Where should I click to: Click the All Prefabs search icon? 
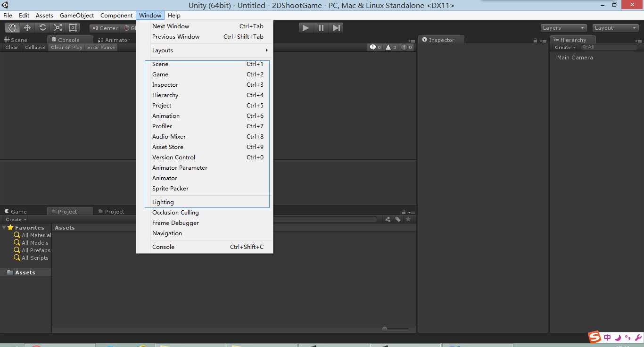pyautogui.click(x=17, y=250)
